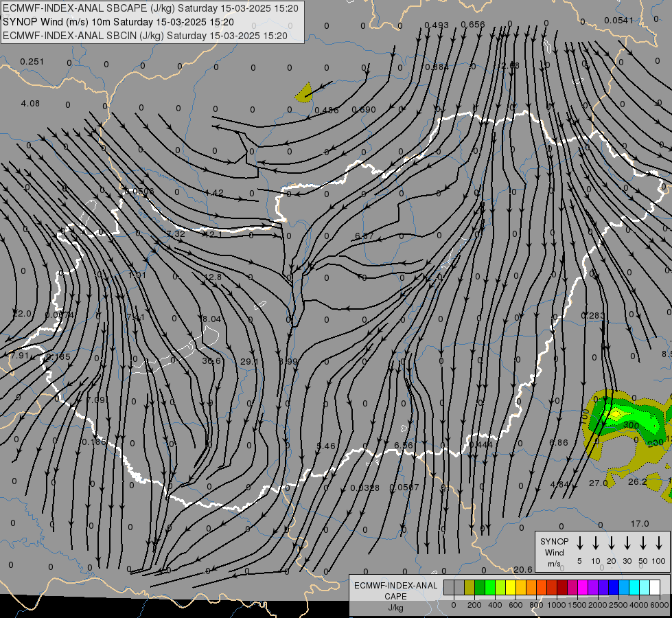The height and width of the screenshot is (618, 672).
Task: Click the 20.6 value near legend
Action: 523,569
